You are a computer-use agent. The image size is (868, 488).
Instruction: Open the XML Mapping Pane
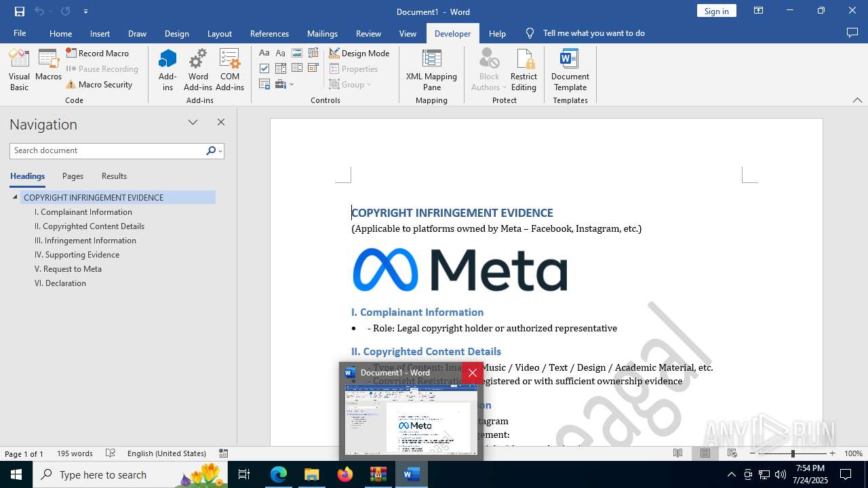point(431,70)
